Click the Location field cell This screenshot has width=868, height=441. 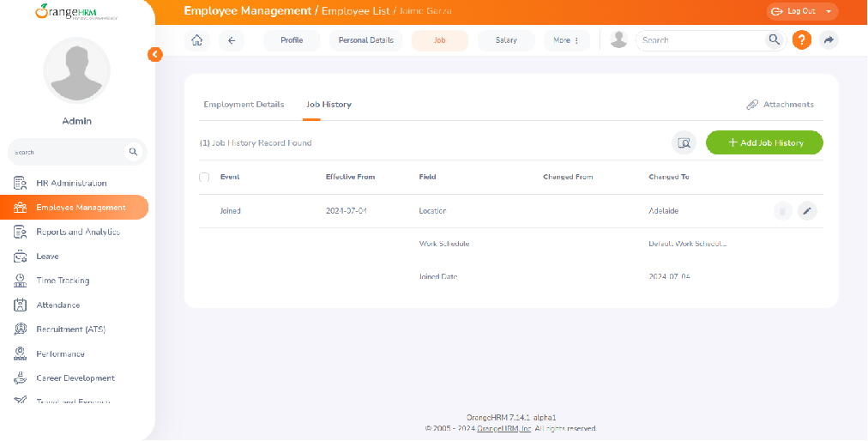tap(433, 211)
